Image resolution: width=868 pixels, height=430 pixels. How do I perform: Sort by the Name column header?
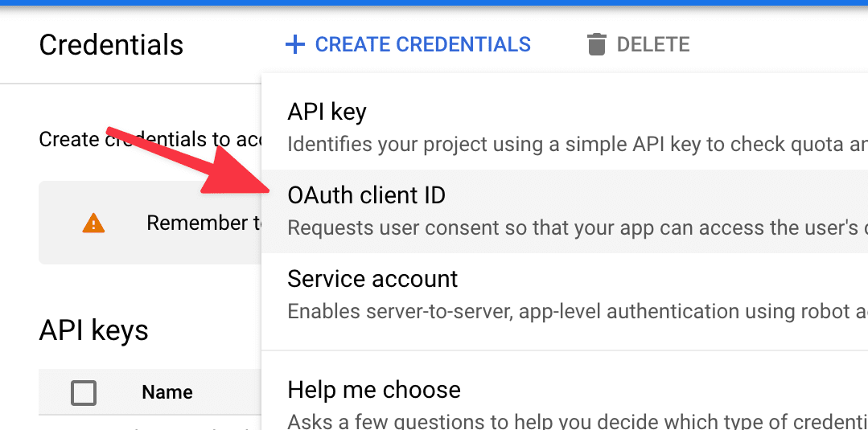(x=167, y=392)
